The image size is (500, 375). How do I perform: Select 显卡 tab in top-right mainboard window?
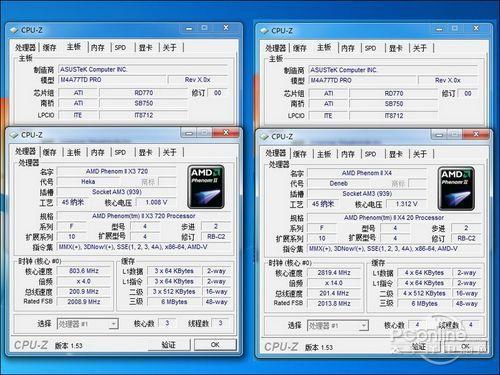pos(396,48)
